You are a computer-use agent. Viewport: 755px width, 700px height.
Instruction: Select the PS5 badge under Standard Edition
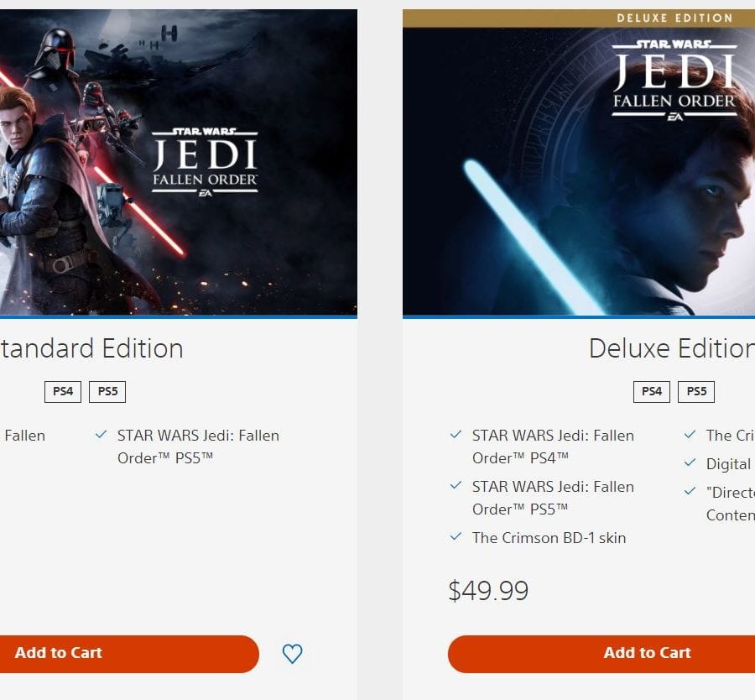(x=107, y=391)
